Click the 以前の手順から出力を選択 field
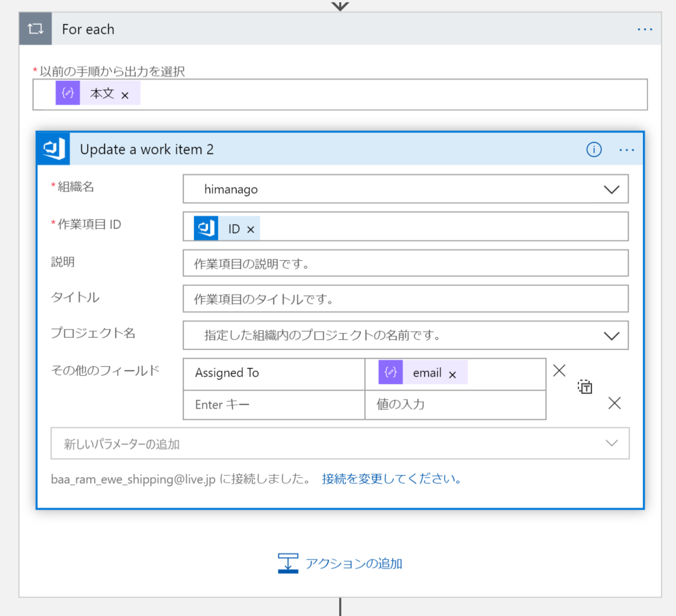Screen dimensions: 676x616 [x=340, y=95]
